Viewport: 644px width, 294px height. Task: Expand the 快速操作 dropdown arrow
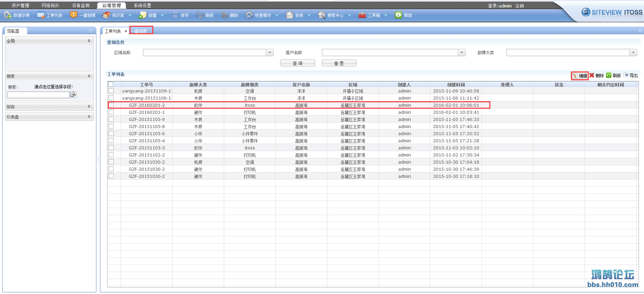pos(277,15)
